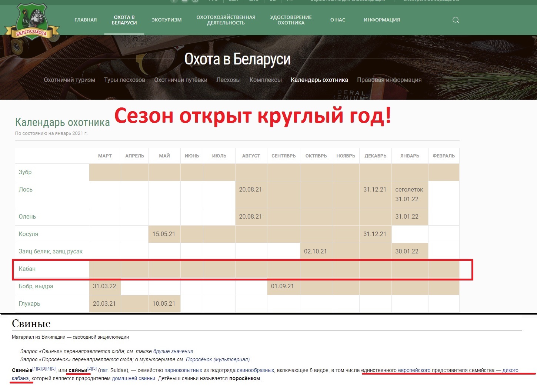Click the АВГУСТ column header

251,156
